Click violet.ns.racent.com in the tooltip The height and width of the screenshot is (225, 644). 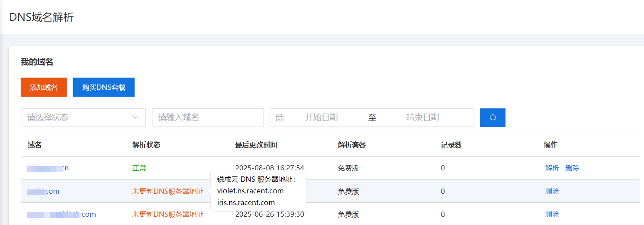click(250, 191)
